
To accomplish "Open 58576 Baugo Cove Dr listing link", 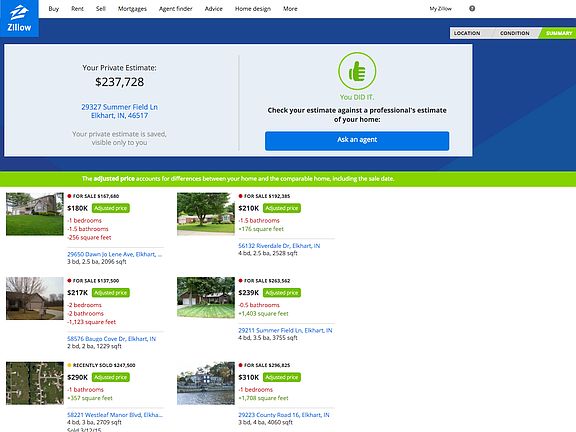I will tap(112, 338).
